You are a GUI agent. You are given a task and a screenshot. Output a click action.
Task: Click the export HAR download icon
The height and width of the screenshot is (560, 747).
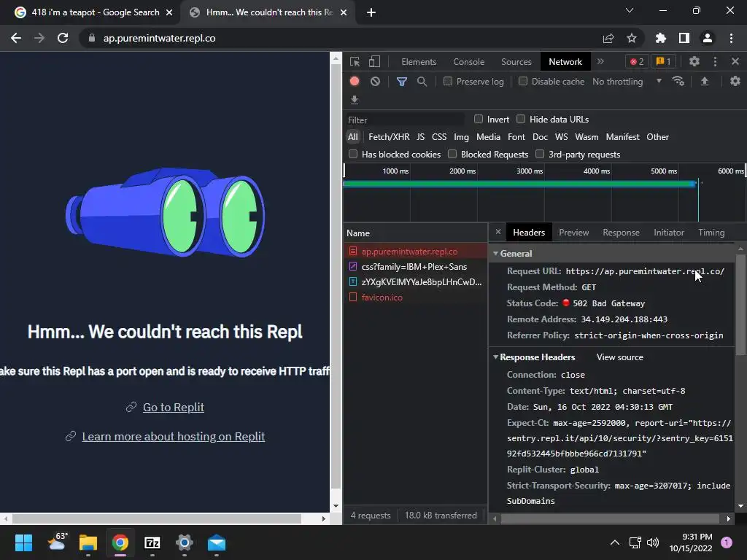click(355, 100)
